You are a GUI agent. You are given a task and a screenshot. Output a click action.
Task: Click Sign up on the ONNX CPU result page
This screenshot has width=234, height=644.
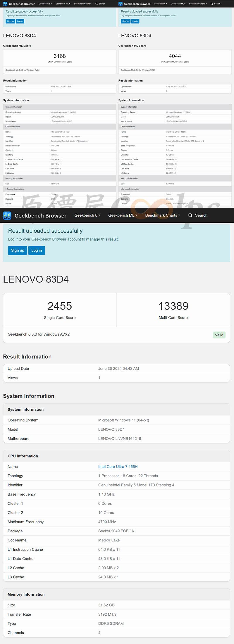(11, 21)
